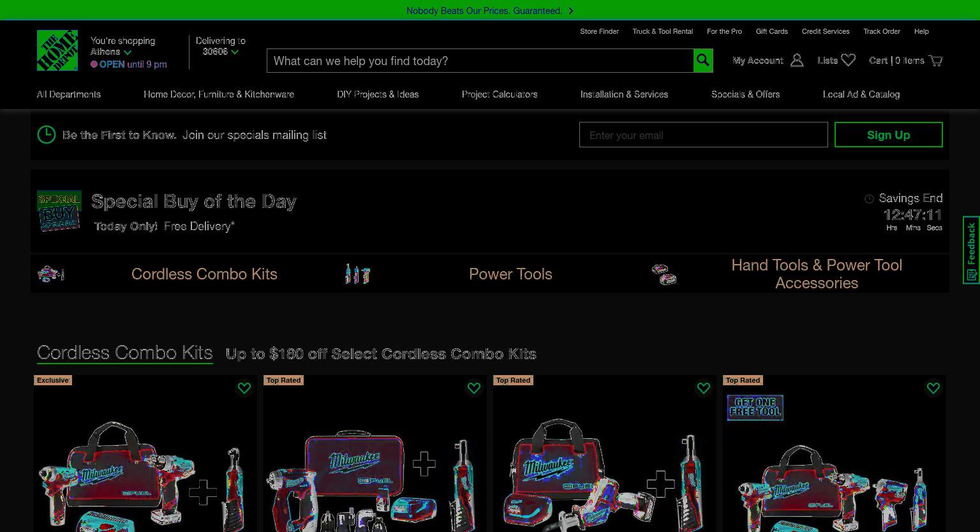Open For the Pro link
This screenshot has width=980, height=532.
tap(724, 31)
